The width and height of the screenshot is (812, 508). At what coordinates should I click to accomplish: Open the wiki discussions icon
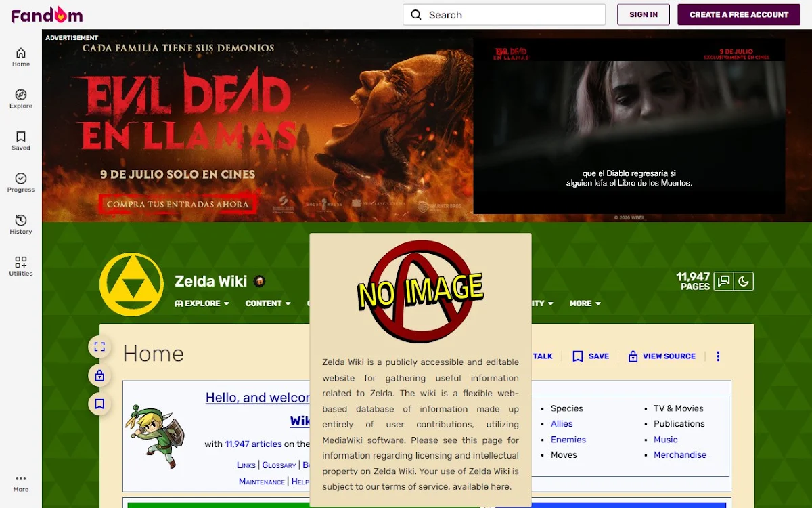point(724,281)
